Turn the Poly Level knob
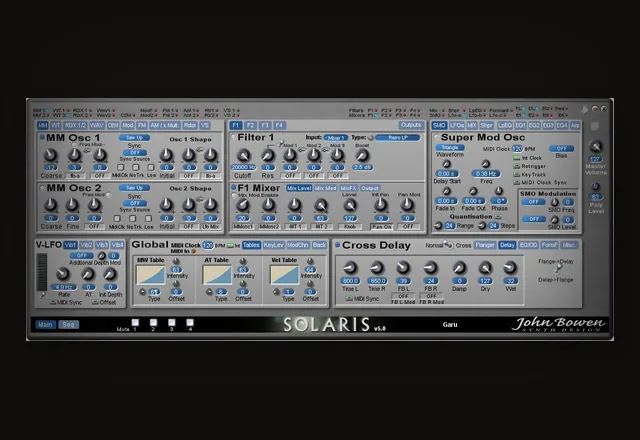Screen dimensions: 640x440 click(x=596, y=187)
